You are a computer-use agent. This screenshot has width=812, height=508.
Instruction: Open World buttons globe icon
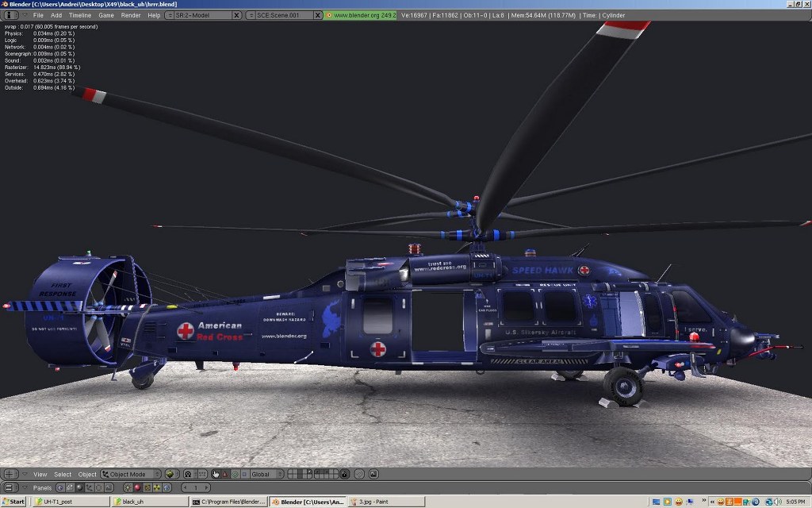[167, 488]
